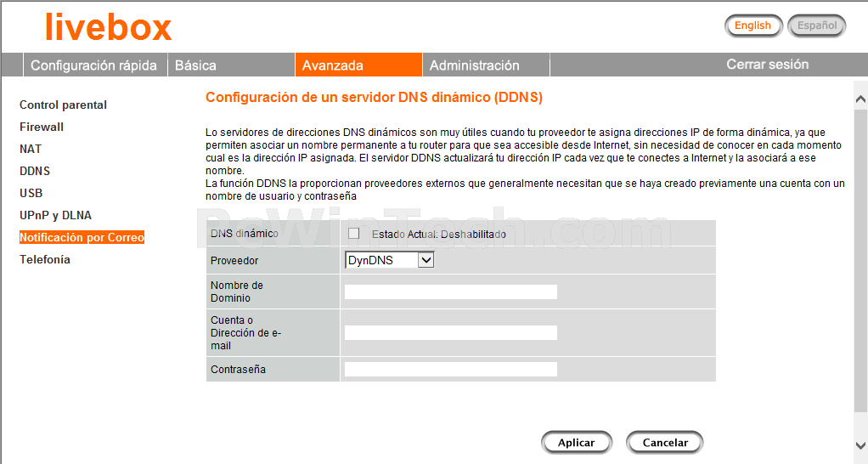
Task: Open the Configuración rápida tab
Action: click(x=94, y=65)
